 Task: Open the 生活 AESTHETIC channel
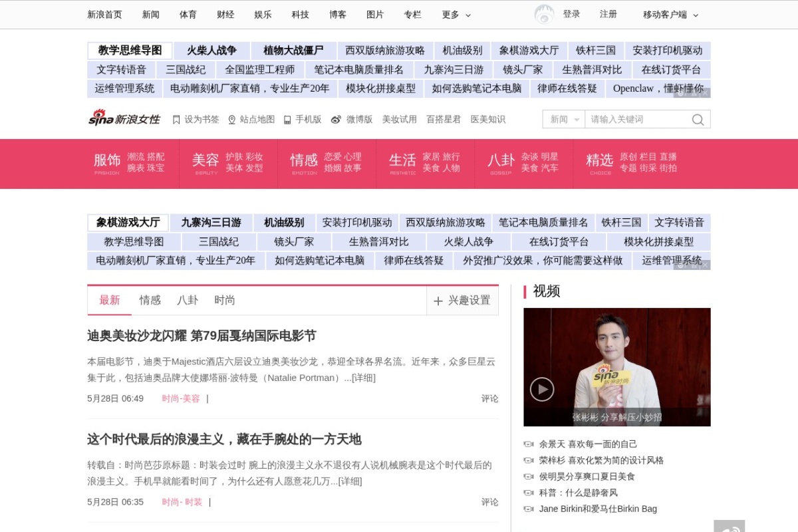[402, 163]
